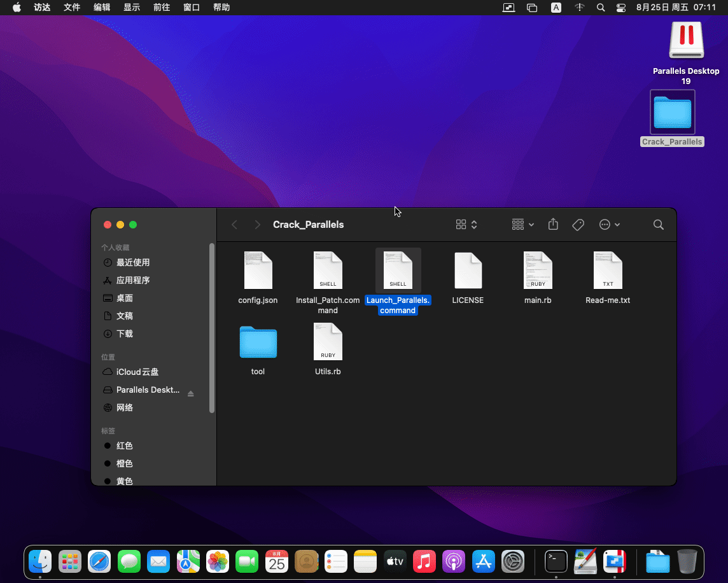This screenshot has height=583, width=728.
Task: Open the 文件 menu
Action: pos(72,8)
